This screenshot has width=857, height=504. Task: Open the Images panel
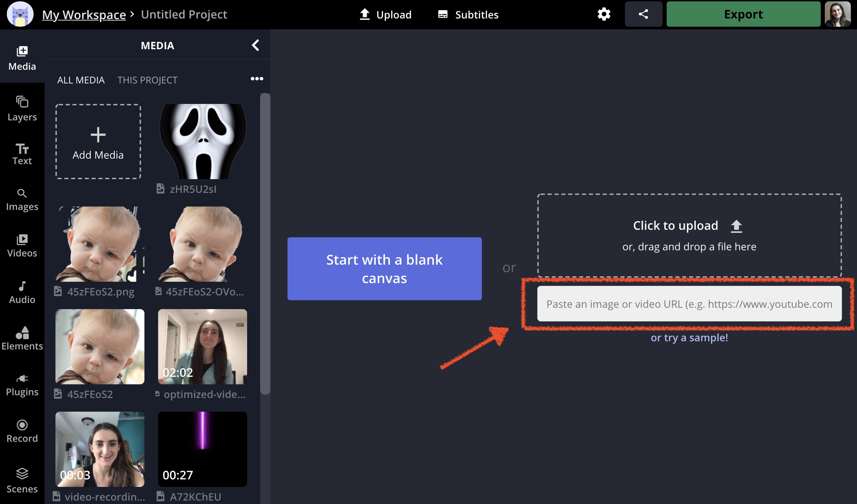(22, 199)
